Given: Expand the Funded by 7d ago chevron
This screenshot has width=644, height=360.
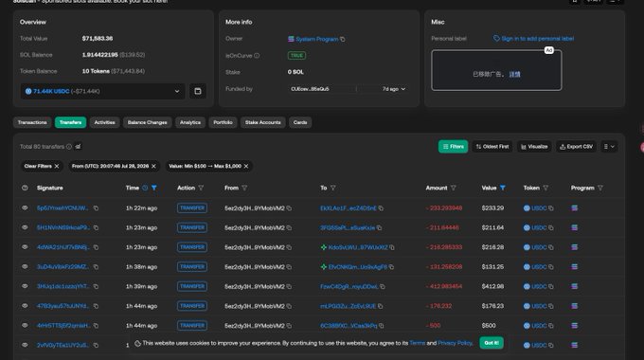Looking at the screenshot, I should coord(403,89).
